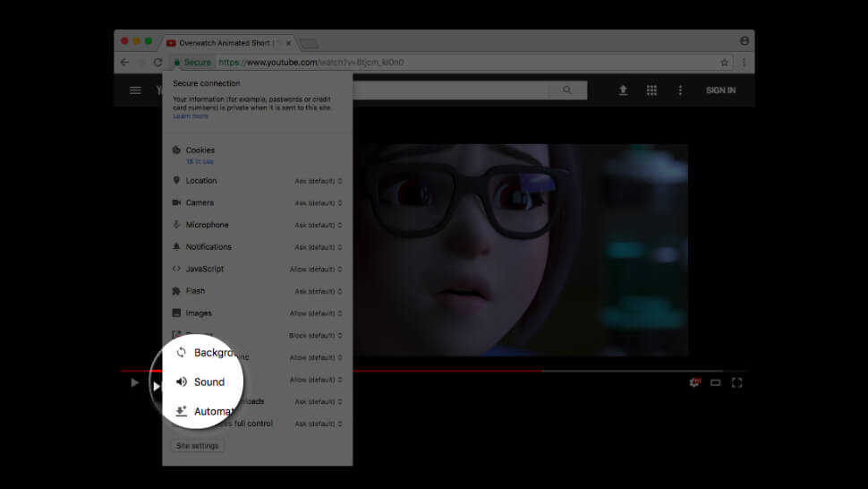Open the YouTube apps grid icon
This screenshot has width=868, height=489.
click(651, 90)
